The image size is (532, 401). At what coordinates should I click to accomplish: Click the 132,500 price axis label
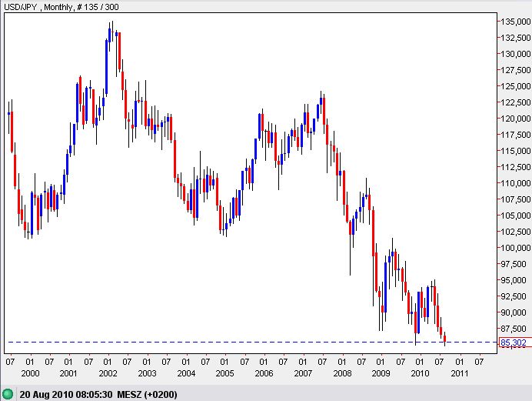pos(516,38)
